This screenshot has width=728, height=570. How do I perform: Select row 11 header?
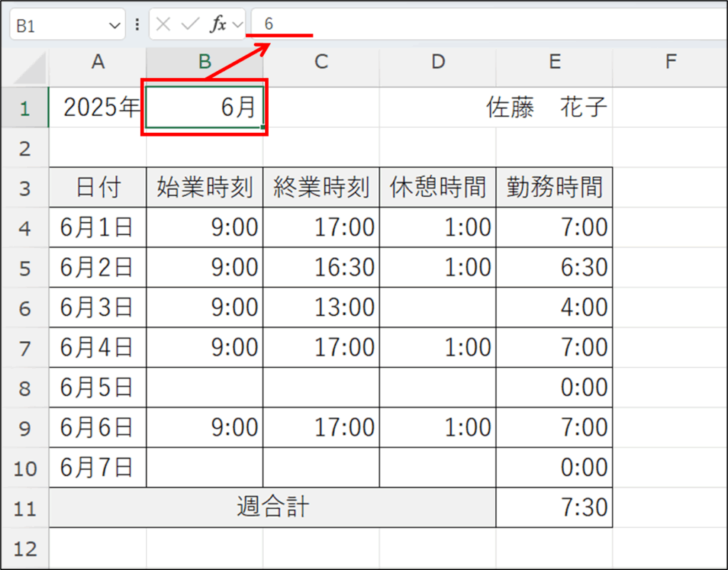[x=24, y=508]
